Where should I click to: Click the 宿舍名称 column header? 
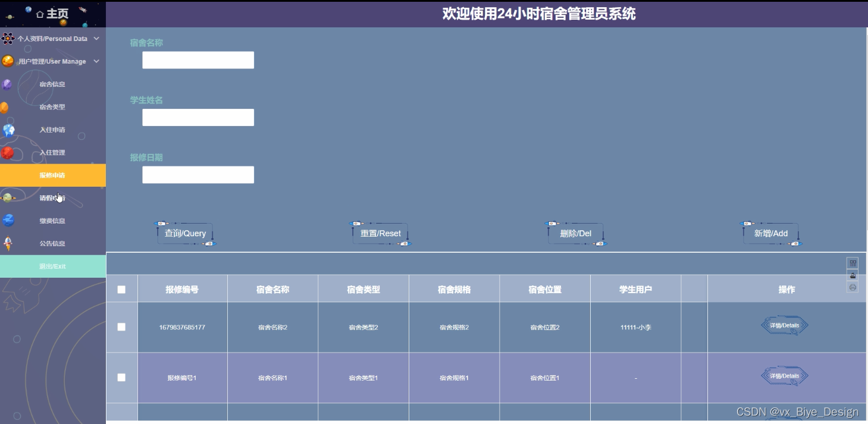(x=272, y=290)
